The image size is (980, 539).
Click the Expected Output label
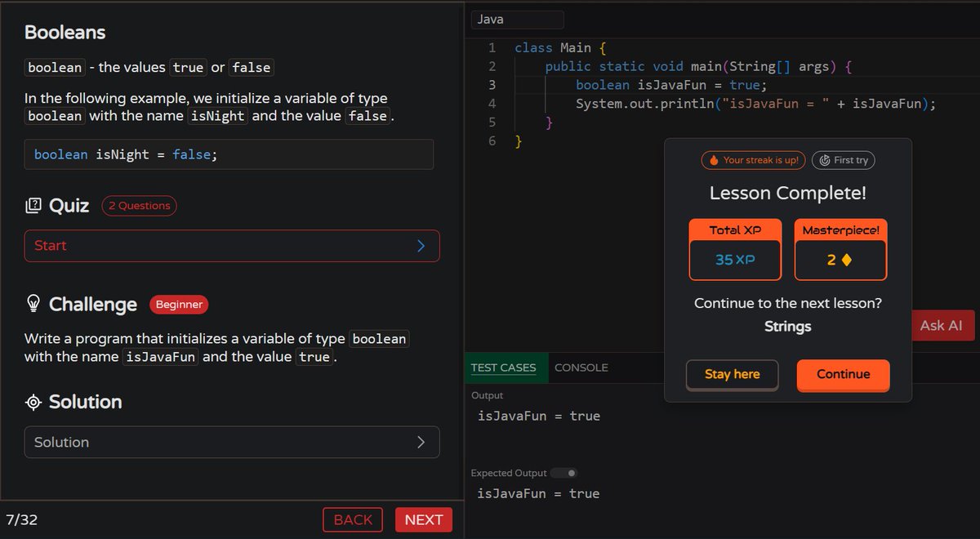coord(509,473)
